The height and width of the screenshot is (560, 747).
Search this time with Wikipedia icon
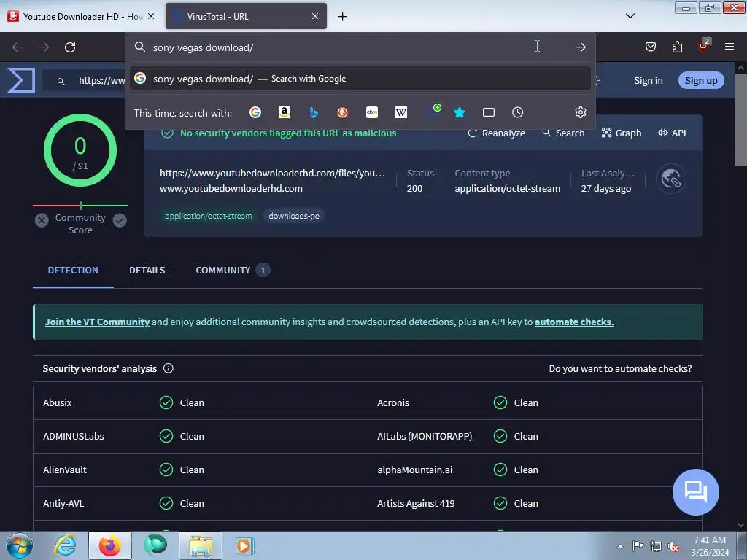tap(401, 112)
